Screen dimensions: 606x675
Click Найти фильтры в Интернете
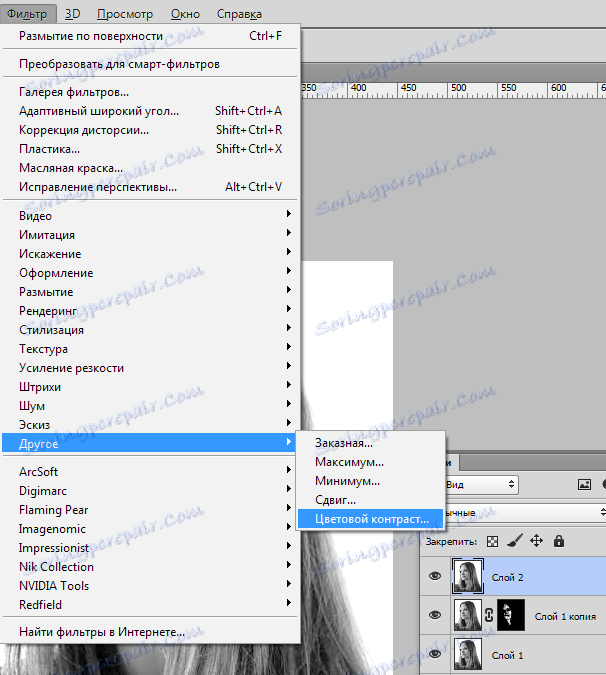click(x=149, y=632)
